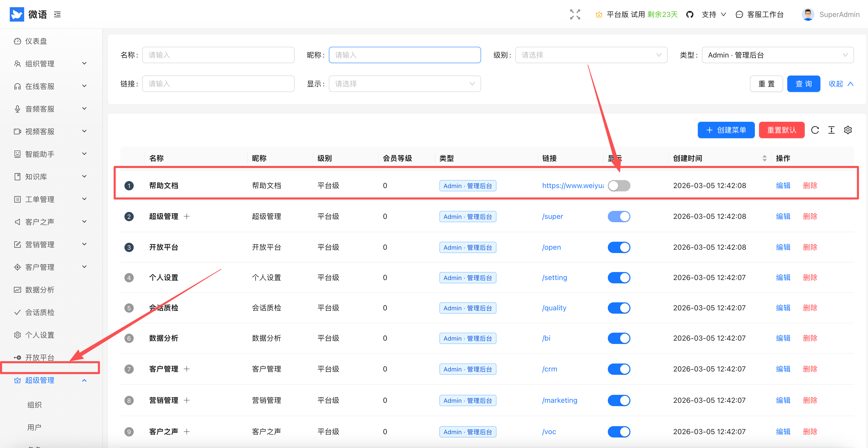
Task: Collapse the 超级管理 sidebar group
Action: click(x=51, y=380)
